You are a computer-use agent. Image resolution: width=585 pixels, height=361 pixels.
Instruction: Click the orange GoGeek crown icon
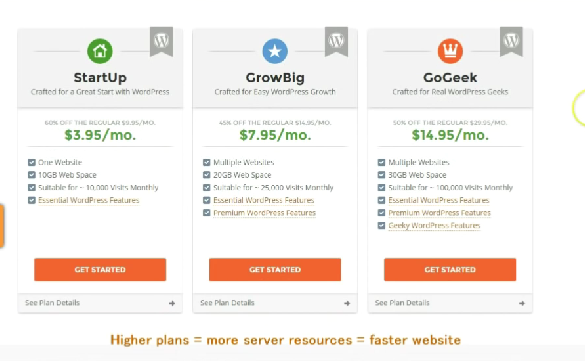click(450, 51)
